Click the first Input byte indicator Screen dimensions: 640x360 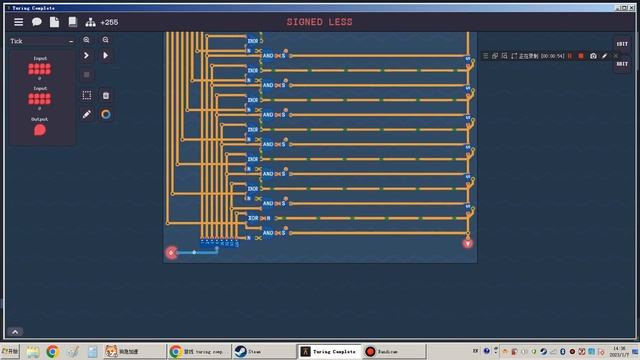coord(40,69)
